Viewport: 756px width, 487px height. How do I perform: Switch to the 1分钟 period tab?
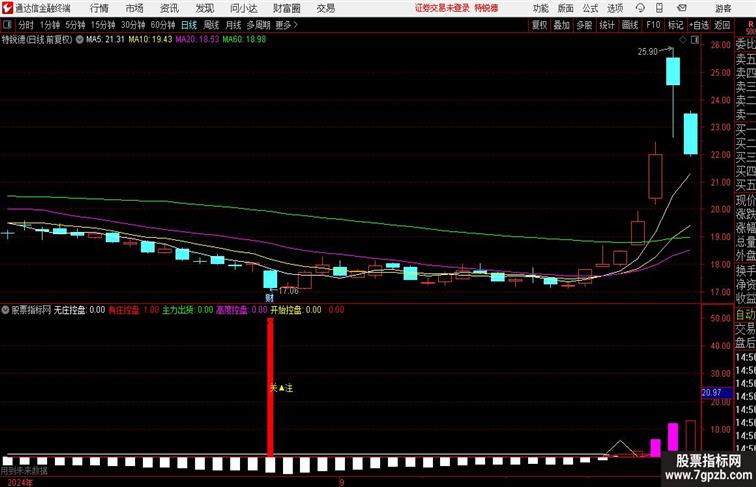[x=50, y=25]
